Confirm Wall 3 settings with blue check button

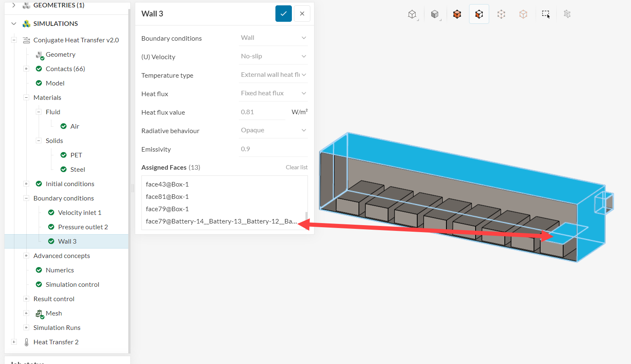(283, 14)
